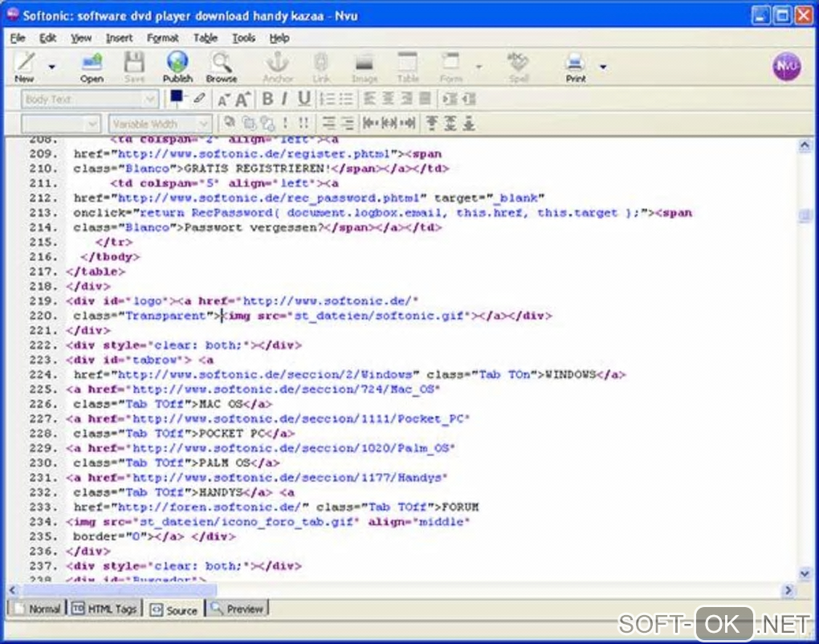The width and height of the screenshot is (819, 644).
Task: Toggle align left
Action: coord(369,99)
